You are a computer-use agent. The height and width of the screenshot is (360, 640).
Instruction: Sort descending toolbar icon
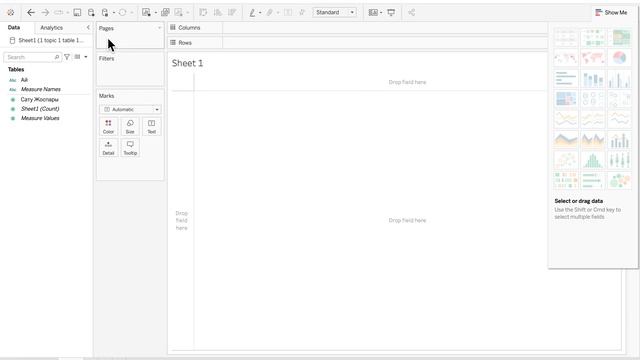[x=232, y=13]
